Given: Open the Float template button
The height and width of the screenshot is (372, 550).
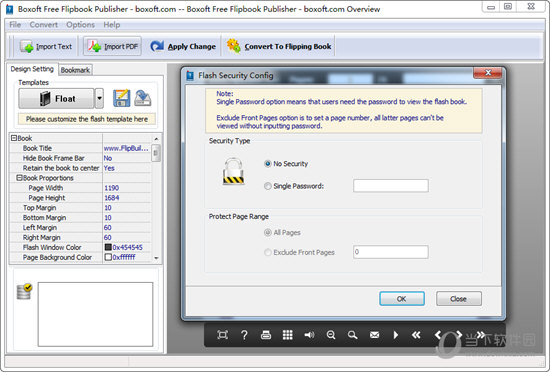Looking at the screenshot, I should tap(56, 99).
